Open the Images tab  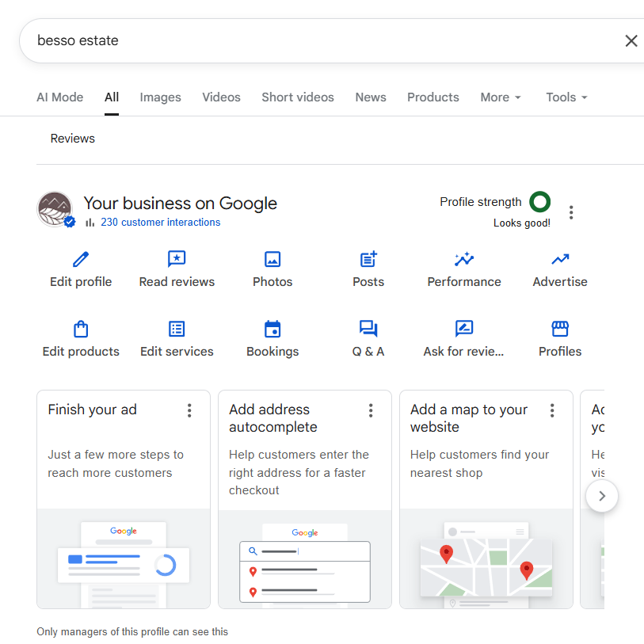(x=160, y=97)
